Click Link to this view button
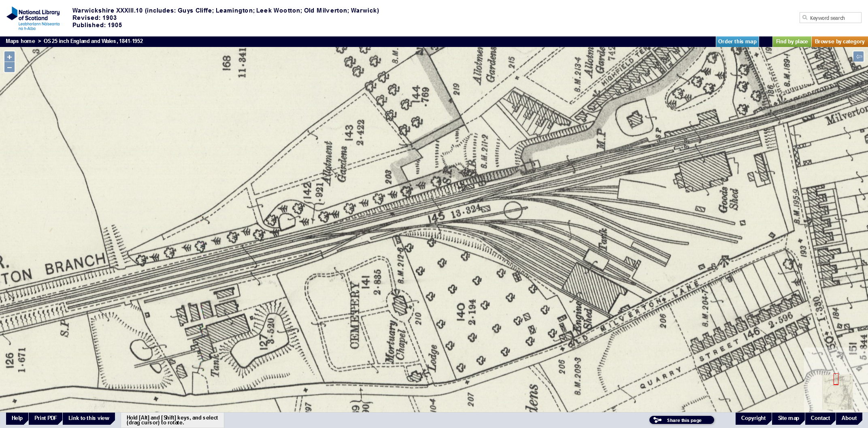The height and width of the screenshot is (428, 868). click(x=89, y=418)
